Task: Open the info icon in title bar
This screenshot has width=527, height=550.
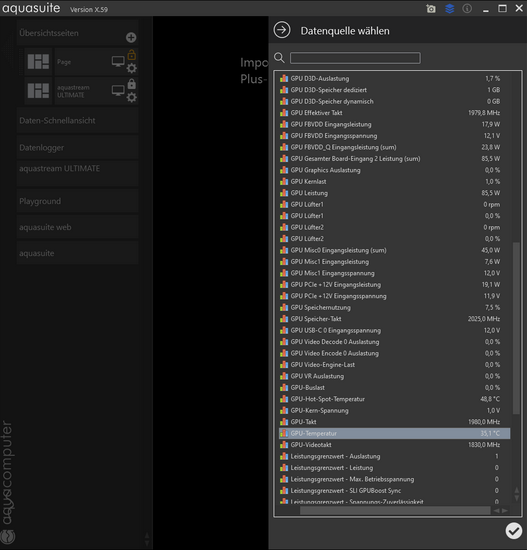Action: [467, 8]
